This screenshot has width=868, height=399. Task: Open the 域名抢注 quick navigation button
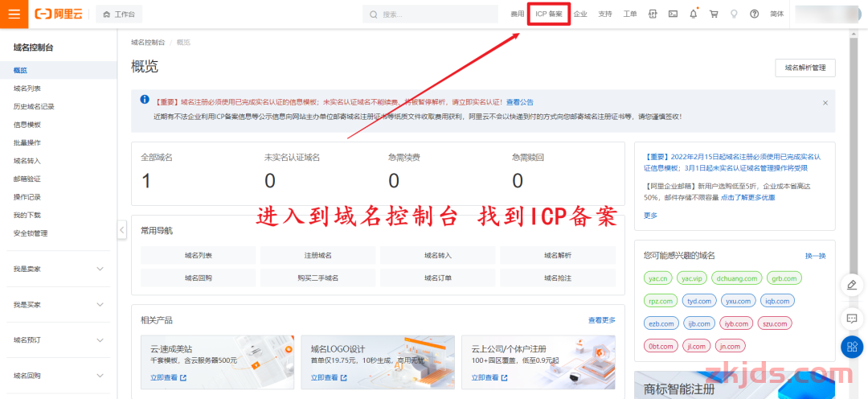click(x=558, y=278)
